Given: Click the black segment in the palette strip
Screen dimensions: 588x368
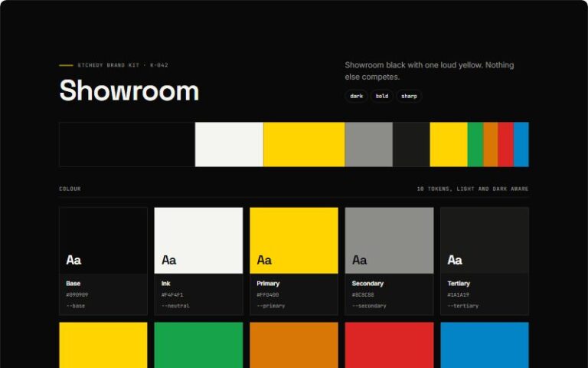Looking at the screenshot, I should coord(127,144).
